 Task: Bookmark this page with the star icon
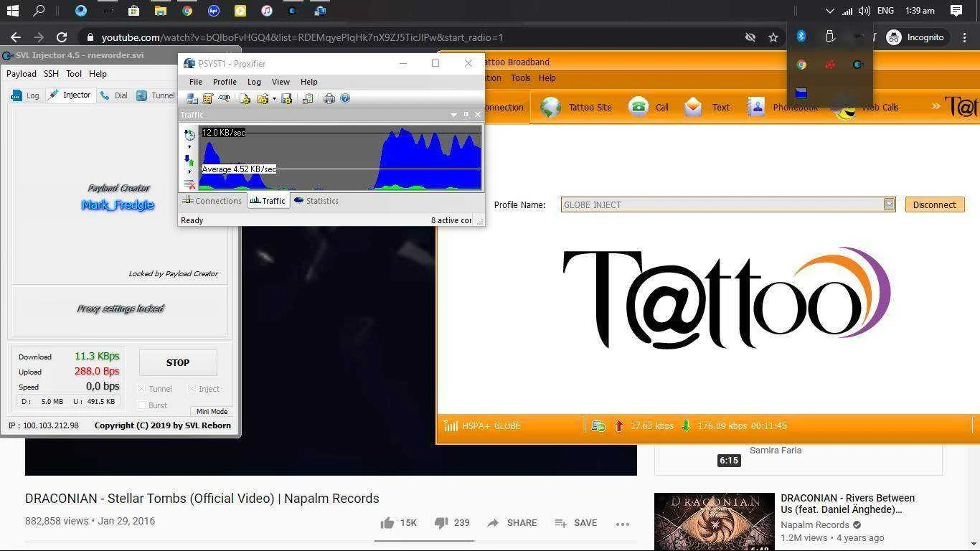click(773, 37)
